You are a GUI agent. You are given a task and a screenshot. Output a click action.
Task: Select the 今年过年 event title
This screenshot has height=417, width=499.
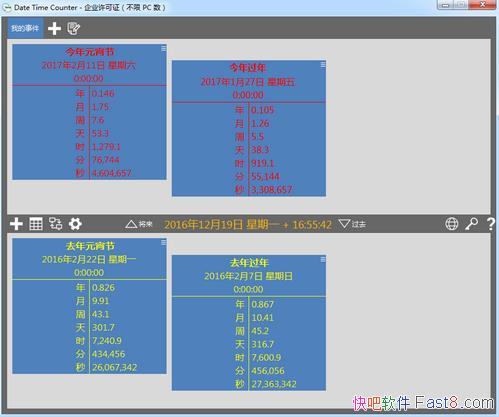(248, 68)
